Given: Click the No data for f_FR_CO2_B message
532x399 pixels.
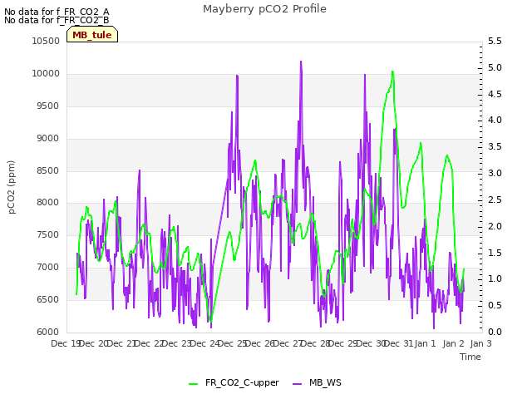Looking at the screenshot, I should pyautogui.click(x=57, y=20).
